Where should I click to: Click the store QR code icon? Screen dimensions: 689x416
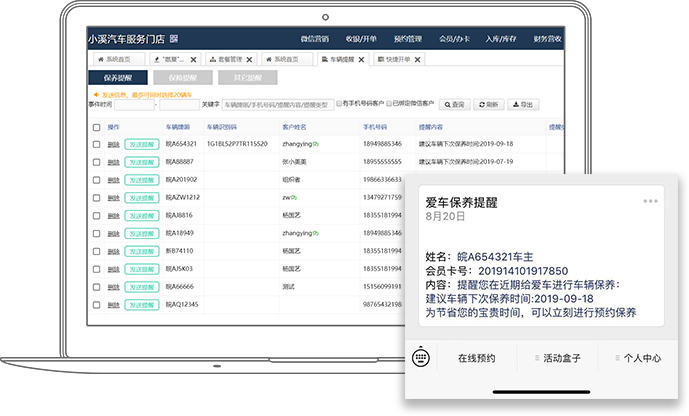(x=174, y=38)
